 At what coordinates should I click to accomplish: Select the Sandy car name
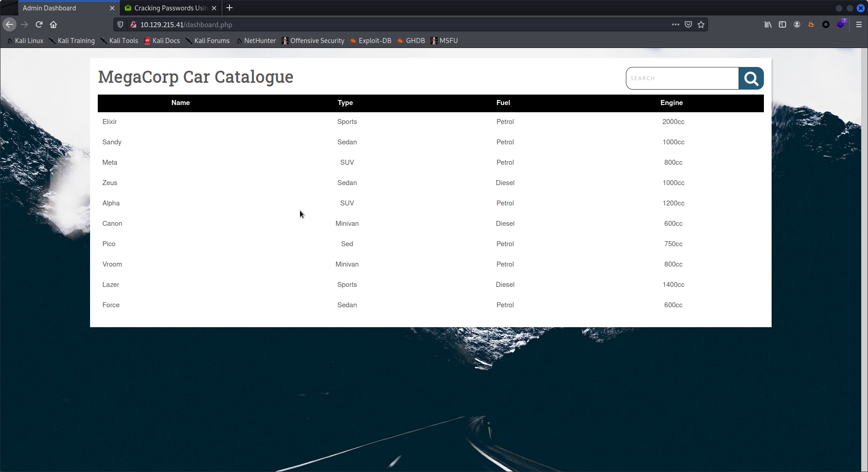112,142
